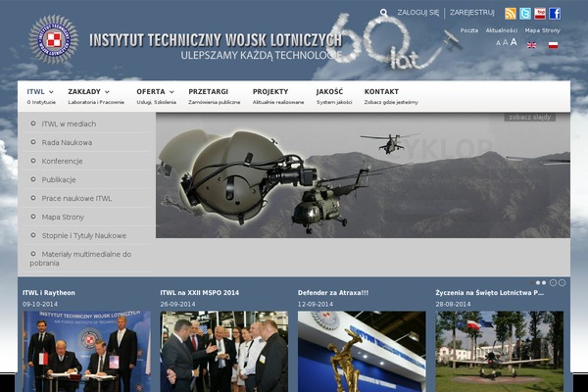This screenshot has width=588, height=392.
Task: Click the search magnifier icon
Action: [383, 13]
